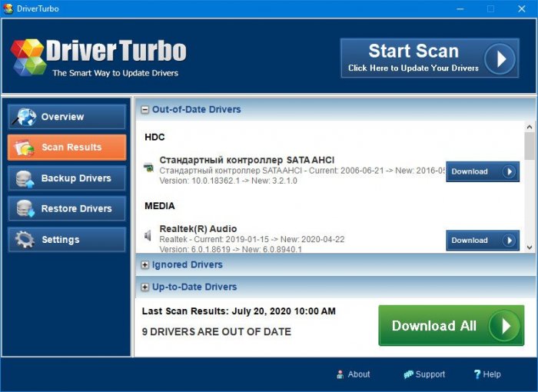Click the Start Scan button
This screenshot has height=392, width=538.
point(430,58)
